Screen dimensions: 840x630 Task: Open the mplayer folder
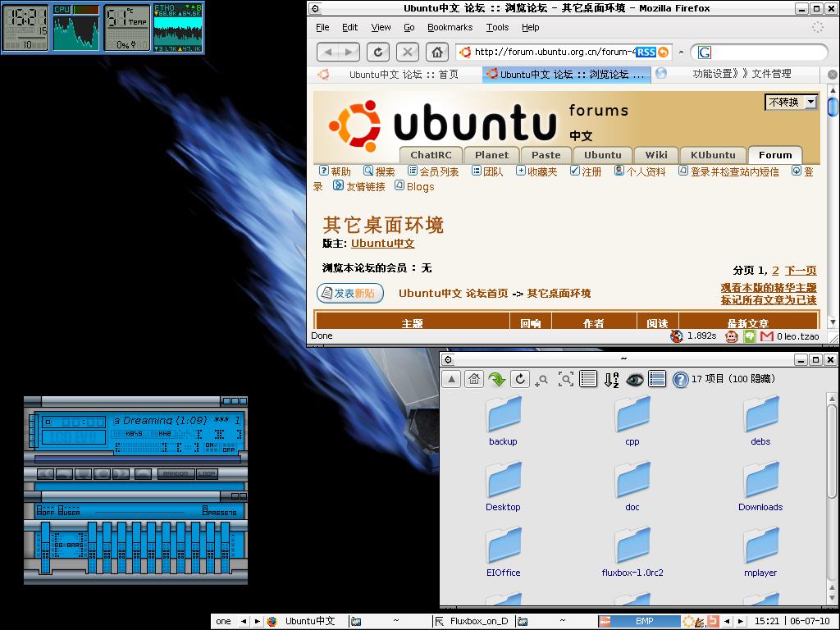click(760, 552)
